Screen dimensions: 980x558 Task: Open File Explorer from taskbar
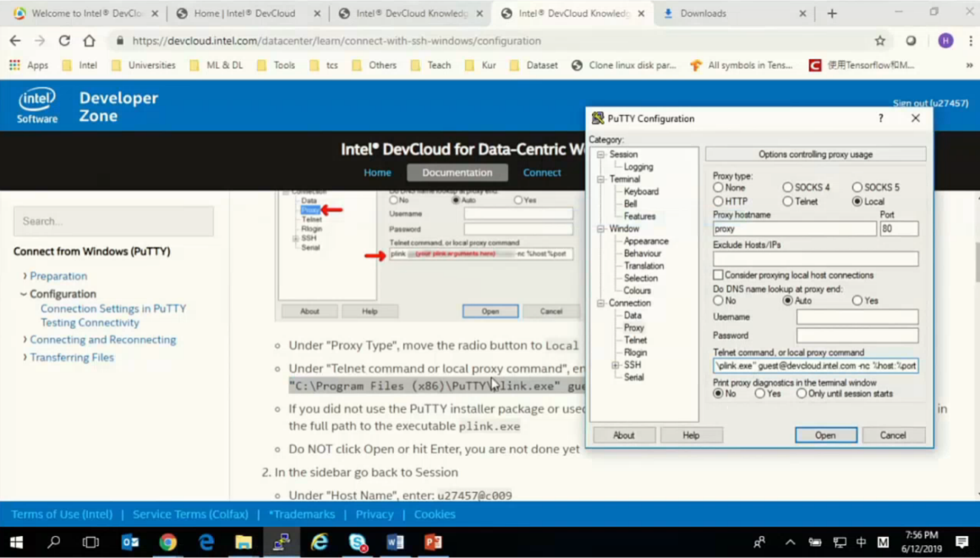coord(244,542)
